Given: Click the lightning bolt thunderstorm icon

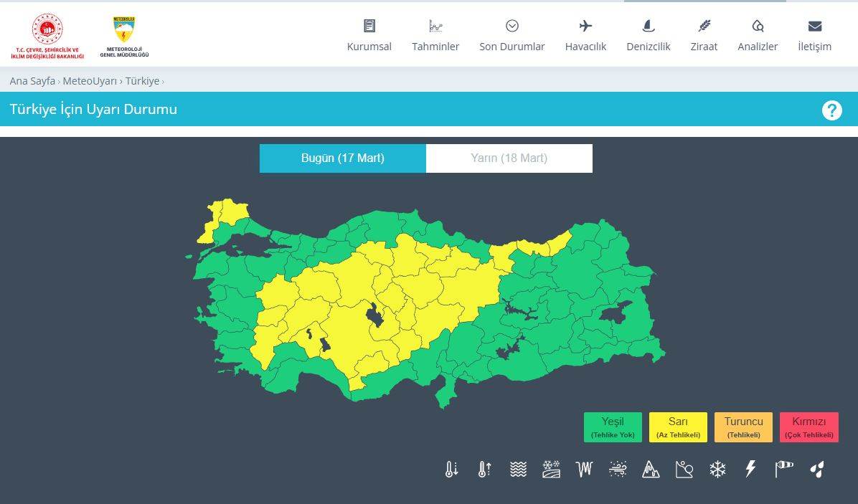Looking at the screenshot, I should pos(750,470).
